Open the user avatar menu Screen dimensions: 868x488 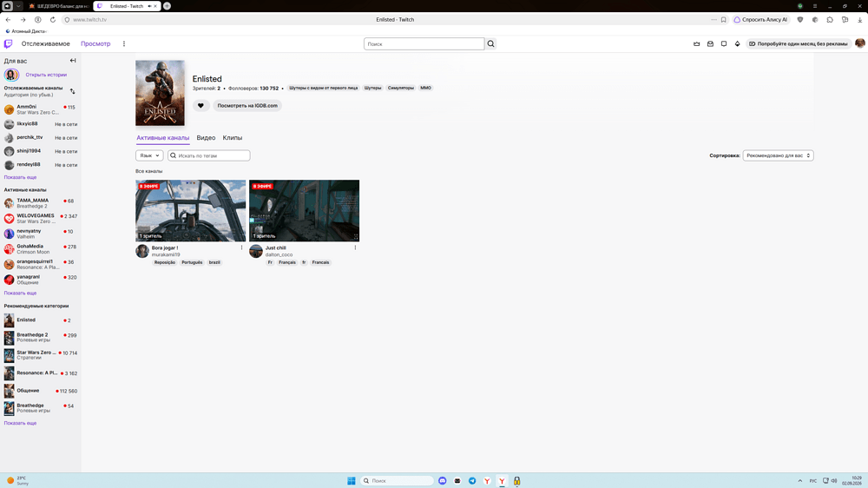(859, 43)
